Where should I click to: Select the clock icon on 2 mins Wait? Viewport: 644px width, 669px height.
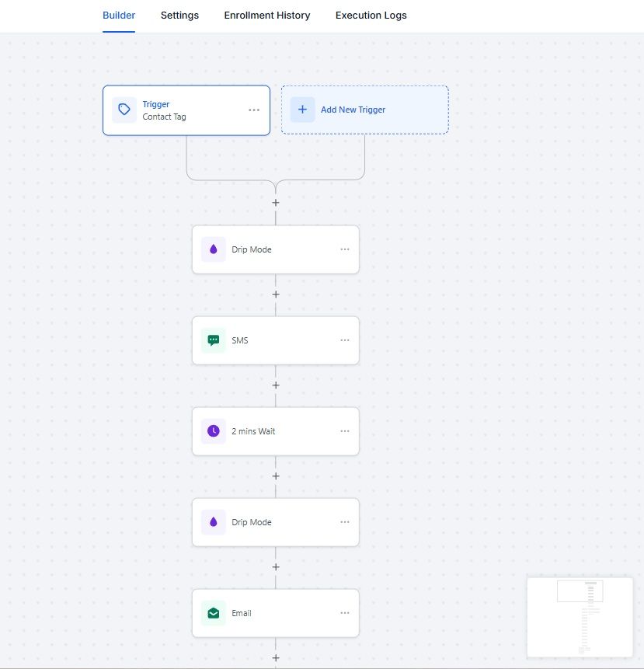tap(214, 431)
